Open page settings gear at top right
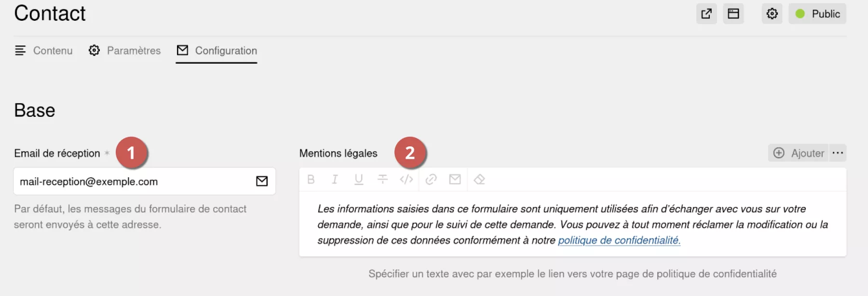868x296 pixels. coord(772,14)
